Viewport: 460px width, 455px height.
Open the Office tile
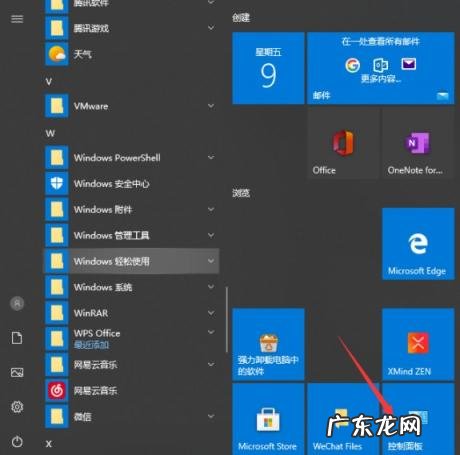pyautogui.click(x=343, y=143)
